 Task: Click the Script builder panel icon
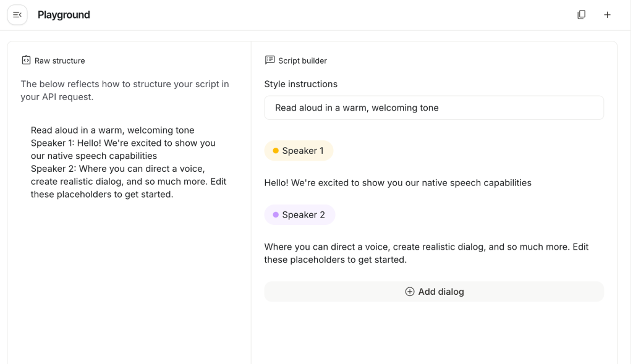(x=270, y=60)
